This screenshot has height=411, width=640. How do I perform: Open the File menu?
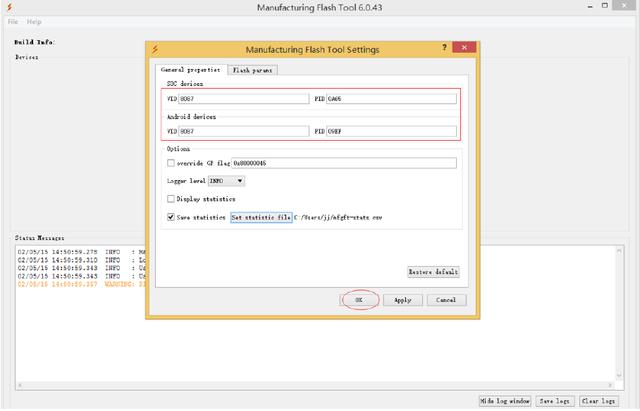pos(13,21)
